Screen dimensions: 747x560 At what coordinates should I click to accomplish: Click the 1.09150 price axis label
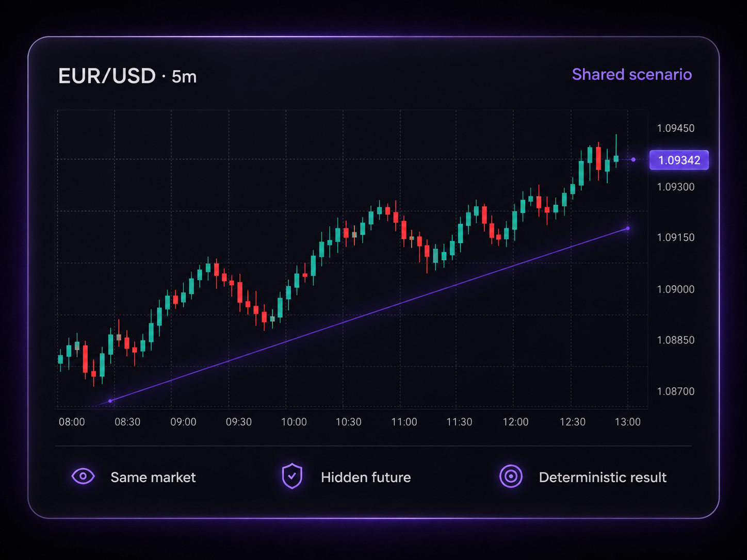click(675, 237)
